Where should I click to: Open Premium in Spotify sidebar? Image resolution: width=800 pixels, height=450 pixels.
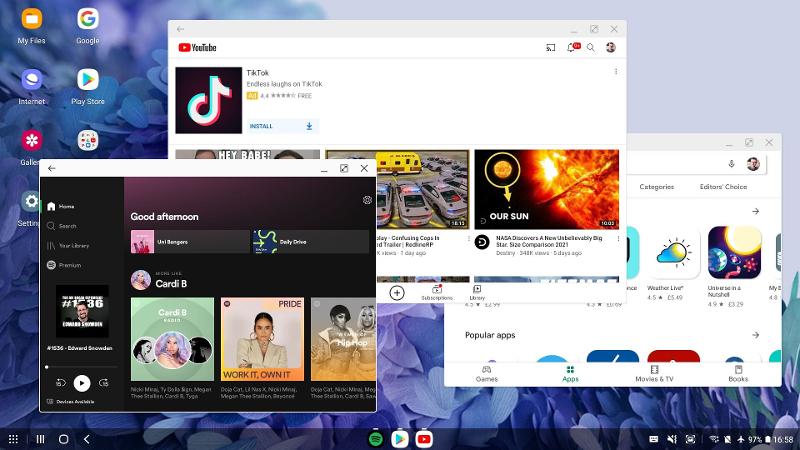pos(64,265)
